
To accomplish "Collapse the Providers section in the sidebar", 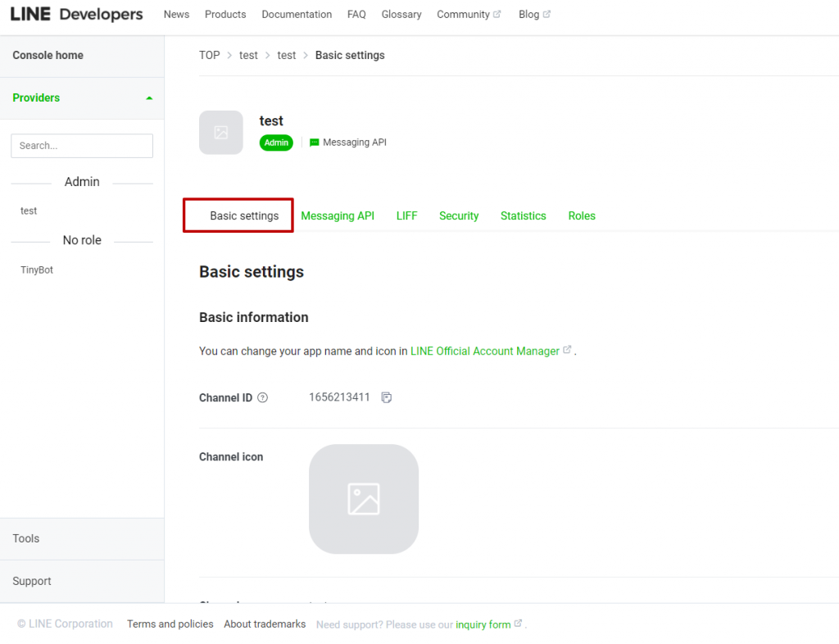I will pos(149,98).
